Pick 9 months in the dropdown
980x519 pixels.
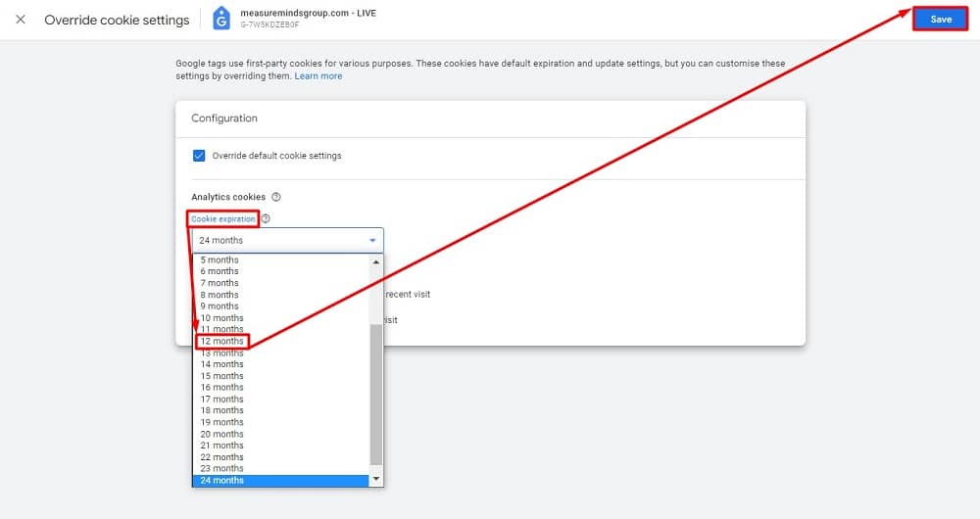[280, 307]
